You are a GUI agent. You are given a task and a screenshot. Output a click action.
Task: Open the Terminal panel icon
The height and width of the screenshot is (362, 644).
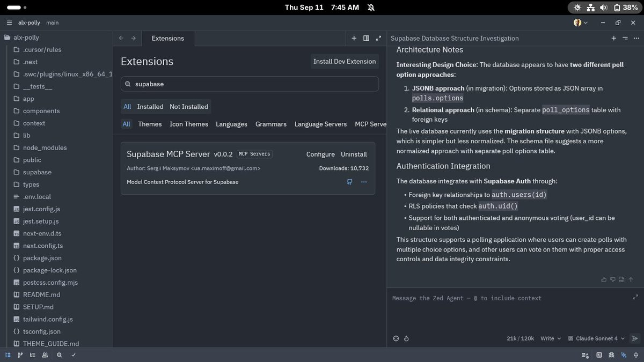coord(598,355)
